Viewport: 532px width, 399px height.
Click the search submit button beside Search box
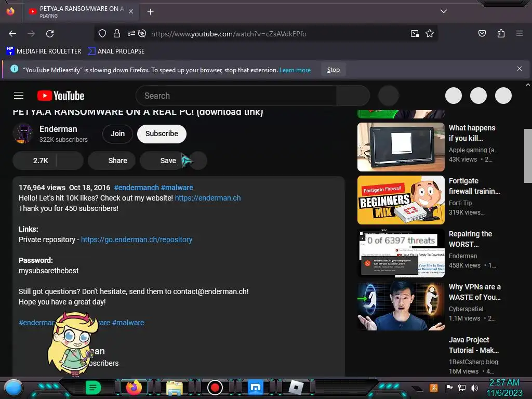(353, 96)
